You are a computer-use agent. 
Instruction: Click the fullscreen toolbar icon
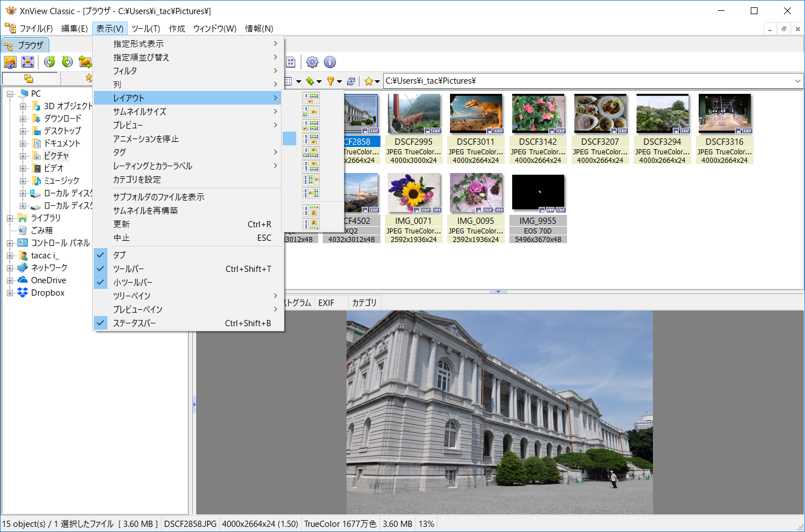27,62
